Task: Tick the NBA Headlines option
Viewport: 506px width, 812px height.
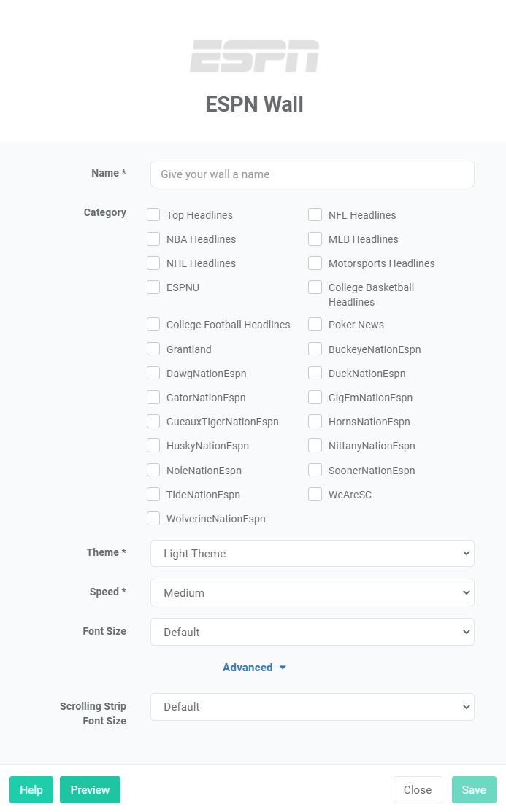Action: 153,239
